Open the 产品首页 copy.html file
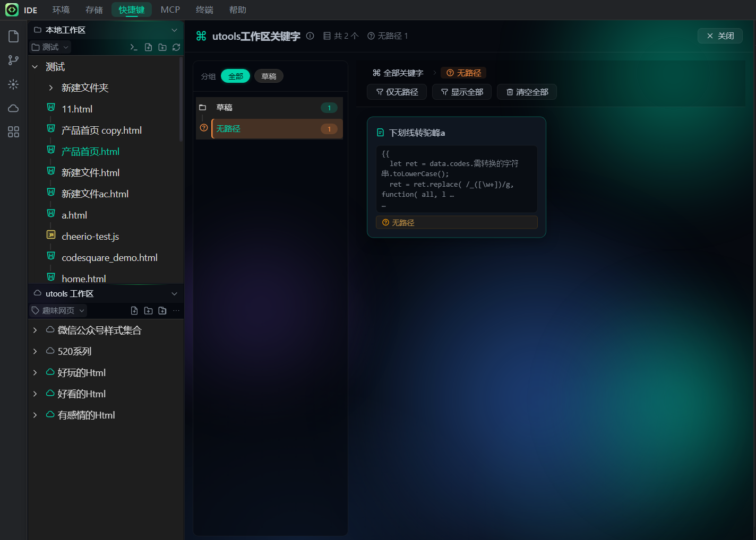 101,130
